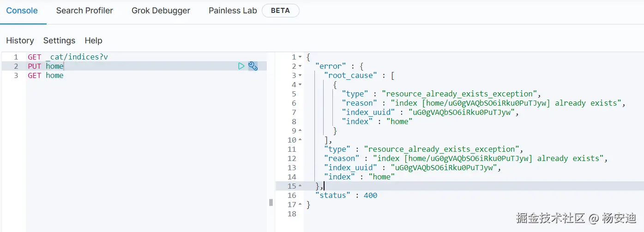Open console Settings
644x232 pixels.
pos(59,41)
